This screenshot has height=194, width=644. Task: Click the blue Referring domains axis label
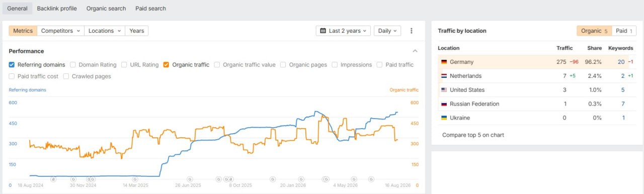(x=27, y=90)
